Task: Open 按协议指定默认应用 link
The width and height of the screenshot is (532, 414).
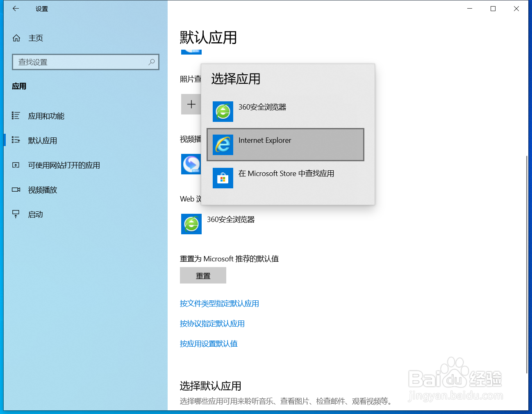Action: coord(212,323)
